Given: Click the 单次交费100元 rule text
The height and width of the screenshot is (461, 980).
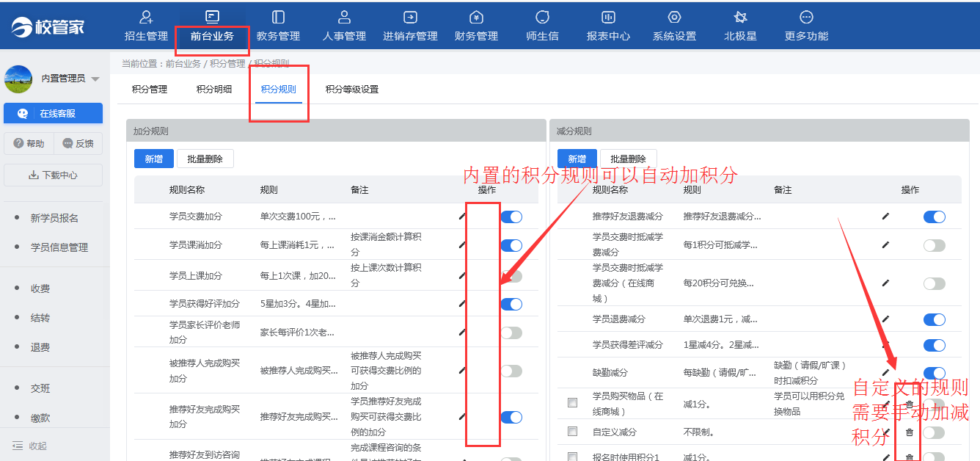Looking at the screenshot, I should 299,217.
